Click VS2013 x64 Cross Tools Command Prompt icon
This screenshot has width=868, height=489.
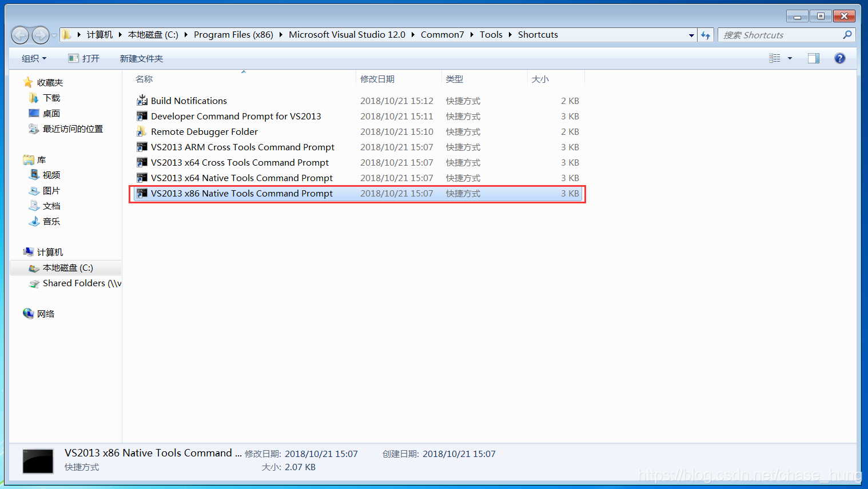tap(142, 162)
